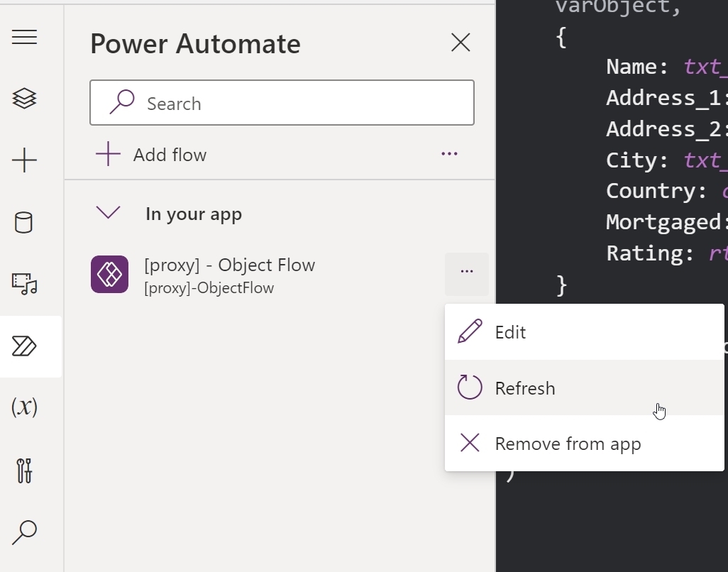The height and width of the screenshot is (572, 728).
Task: Open the Add flow overflow menu
Action: point(449,154)
